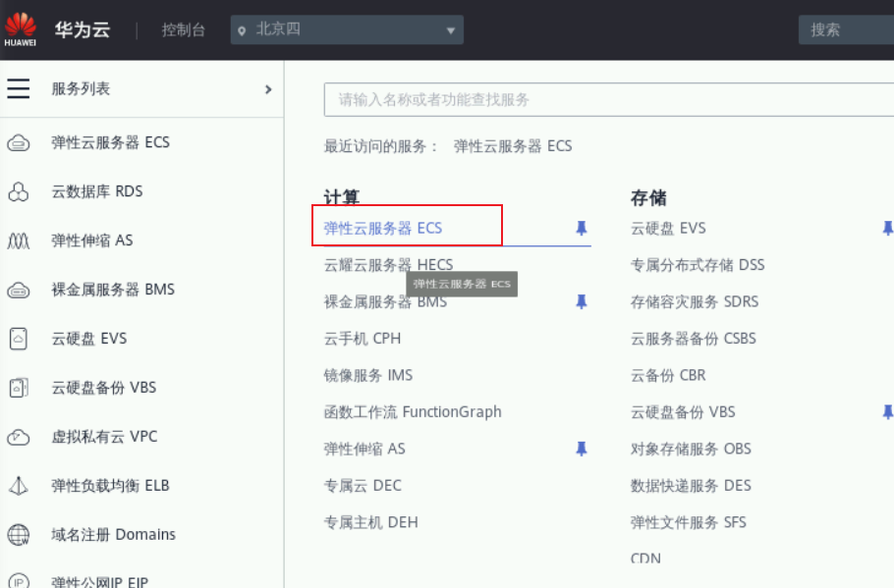894x588 pixels.
Task: Select 云硬盘 EVS in the sidebar
Action: pos(89,339)
